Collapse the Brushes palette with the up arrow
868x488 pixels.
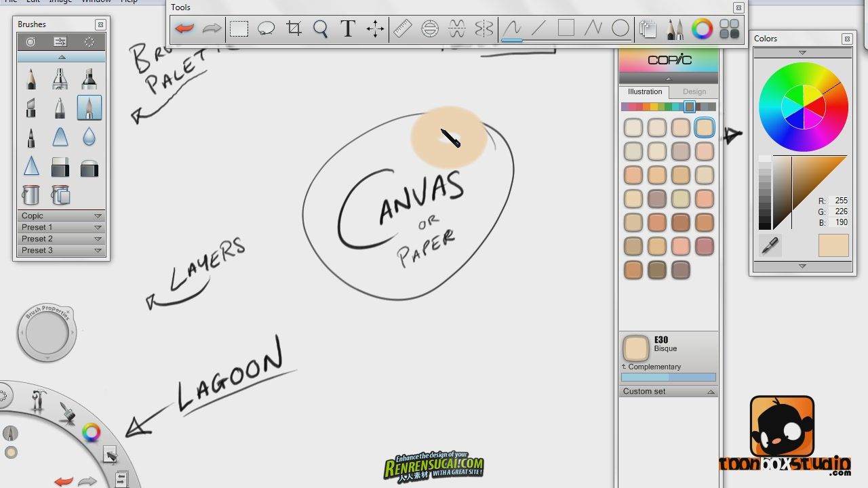(62, 57)
